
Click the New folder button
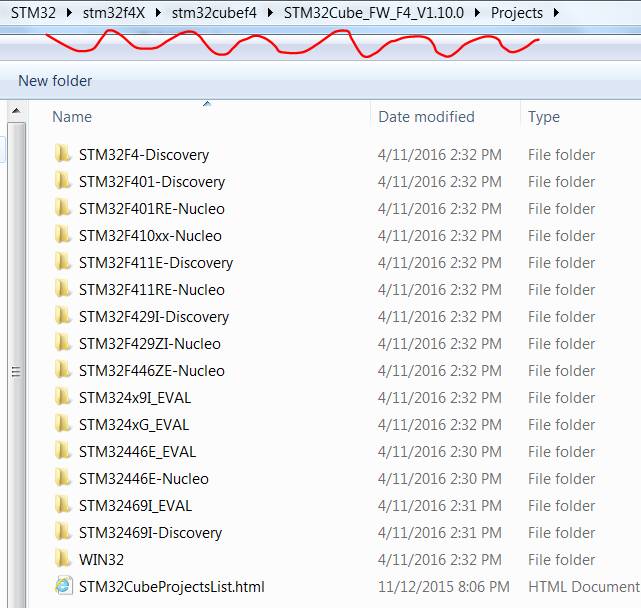click(x=55, y=81)
